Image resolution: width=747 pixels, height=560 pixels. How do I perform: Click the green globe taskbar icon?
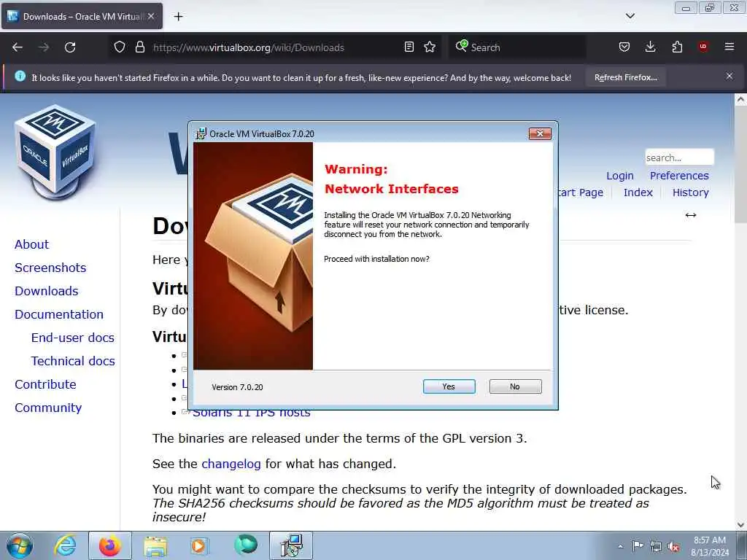(x=246, y=545)
